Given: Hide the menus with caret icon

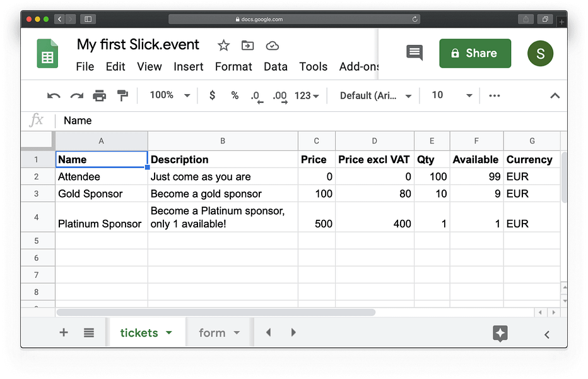Looking at the screenshot, I should (x=555, y=96).
